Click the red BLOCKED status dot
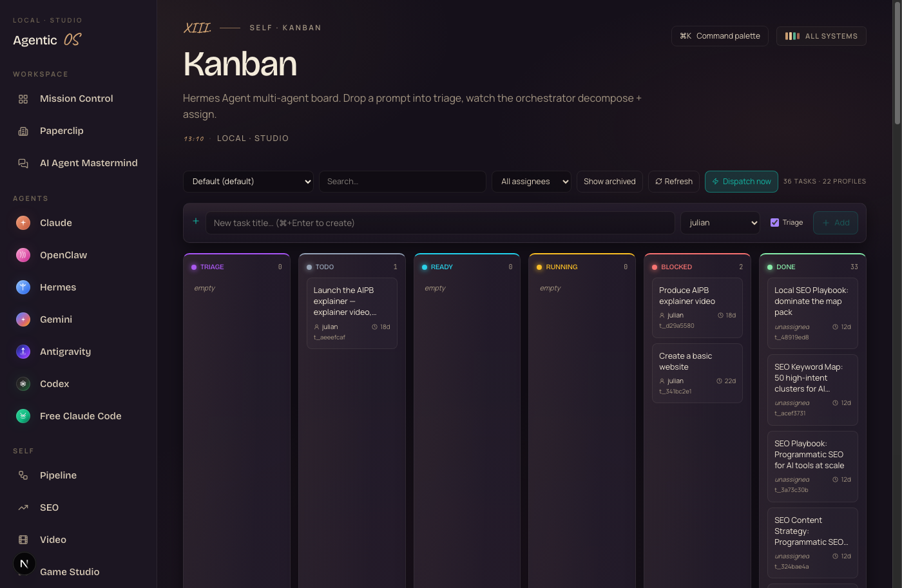This screenshot has height=588, width=902. coord(655,267)
